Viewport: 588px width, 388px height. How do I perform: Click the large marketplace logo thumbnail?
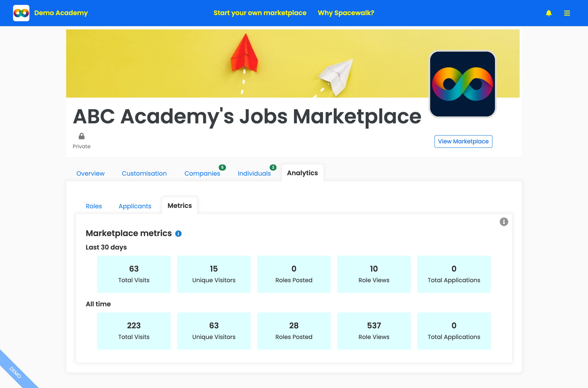(462, 84)
